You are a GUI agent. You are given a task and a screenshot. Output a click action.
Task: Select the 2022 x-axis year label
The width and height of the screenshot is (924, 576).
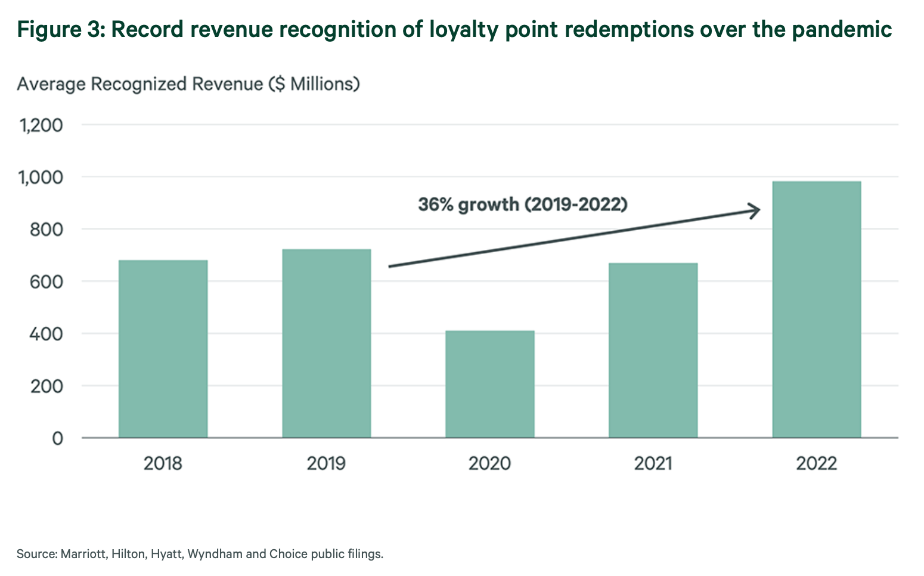pyautogui.click(x=816, y=463)
